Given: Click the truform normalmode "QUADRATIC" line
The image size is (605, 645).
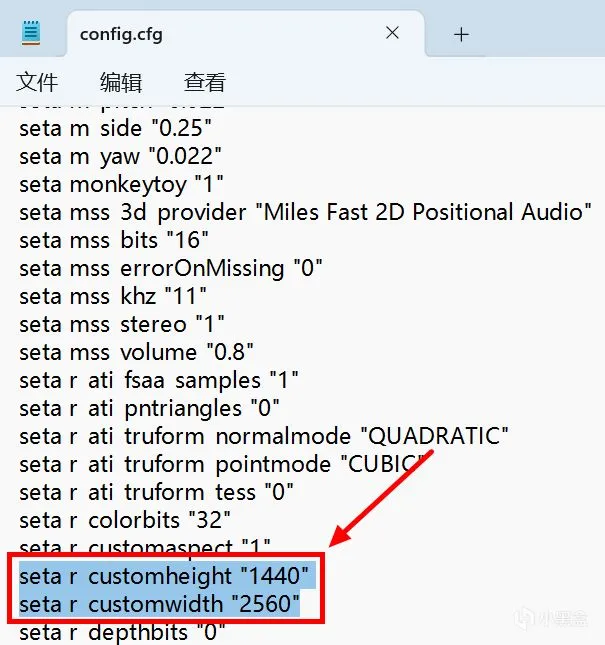Looking at the screenshot, I should click(264, 436).
